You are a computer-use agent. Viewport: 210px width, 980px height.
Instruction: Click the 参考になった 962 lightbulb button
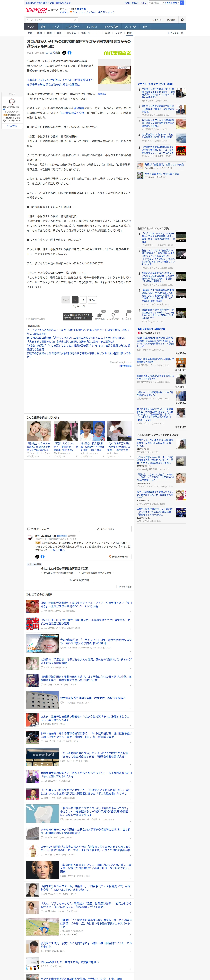point(119,557)
